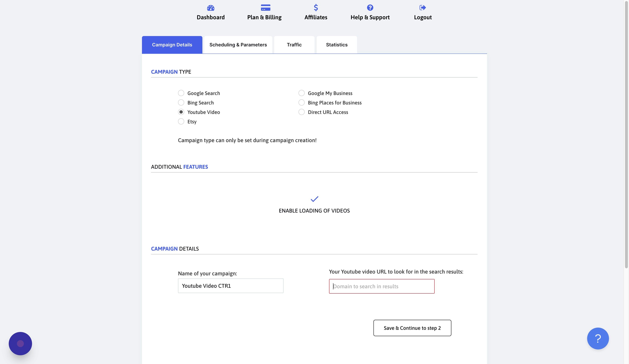Screen dimensions: 629x364
Task: Click the Plan & Billing credit card icon
Action: click(x=266, y=8)
